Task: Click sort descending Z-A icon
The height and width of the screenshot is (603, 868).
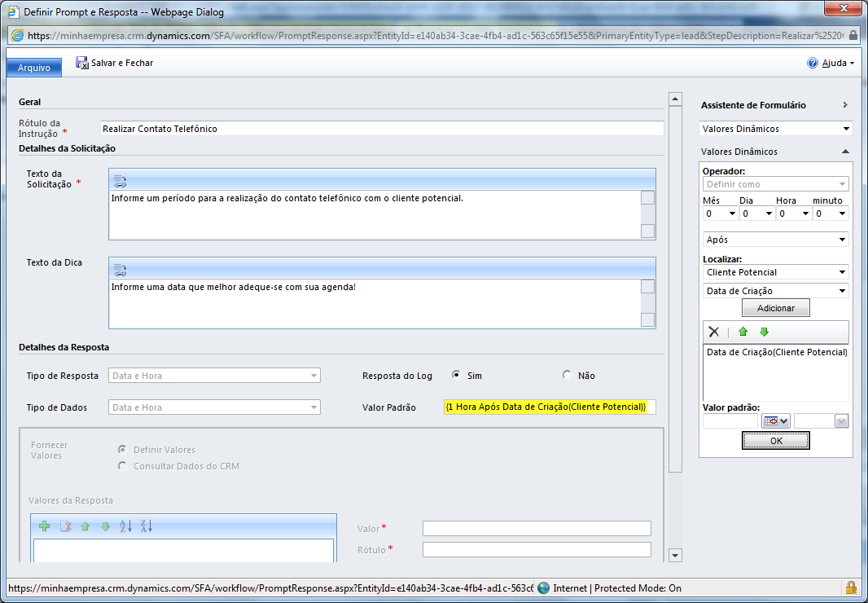Action: [x=147, y=526]
